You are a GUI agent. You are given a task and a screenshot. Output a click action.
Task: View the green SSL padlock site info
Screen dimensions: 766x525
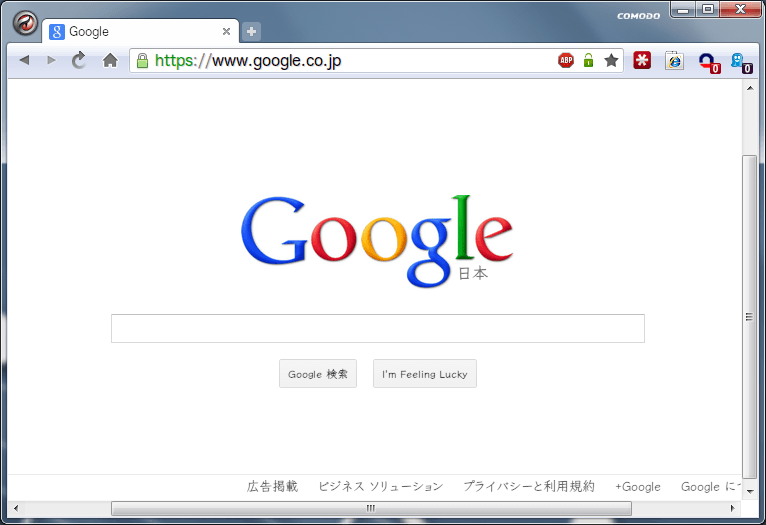(x=142, y=61)
